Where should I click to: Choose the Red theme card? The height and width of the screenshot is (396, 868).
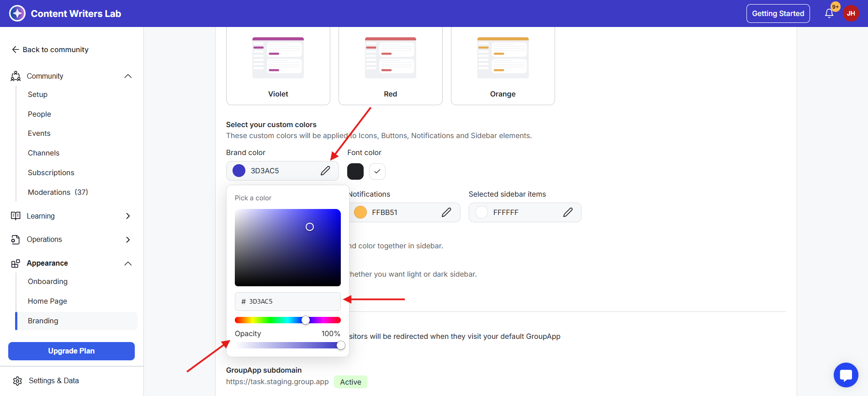(391, 66)
